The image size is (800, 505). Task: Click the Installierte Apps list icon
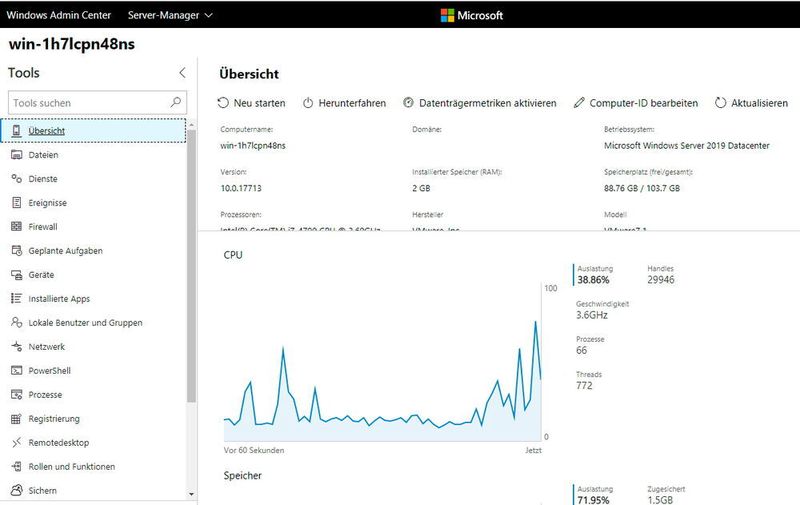click(16, 298)
